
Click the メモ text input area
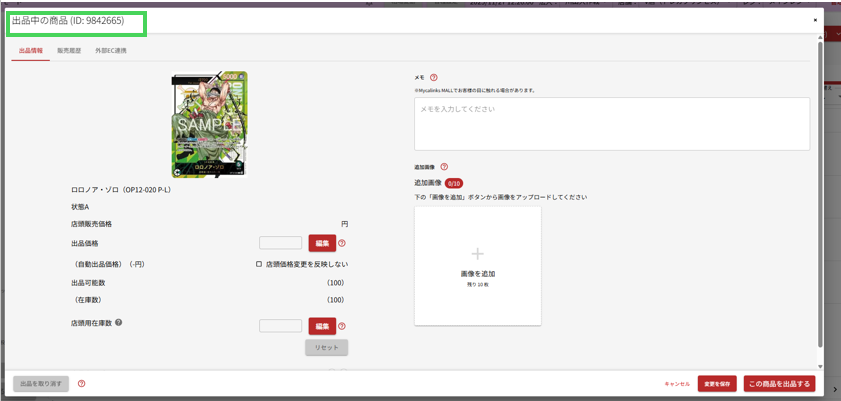pos(611,123)
